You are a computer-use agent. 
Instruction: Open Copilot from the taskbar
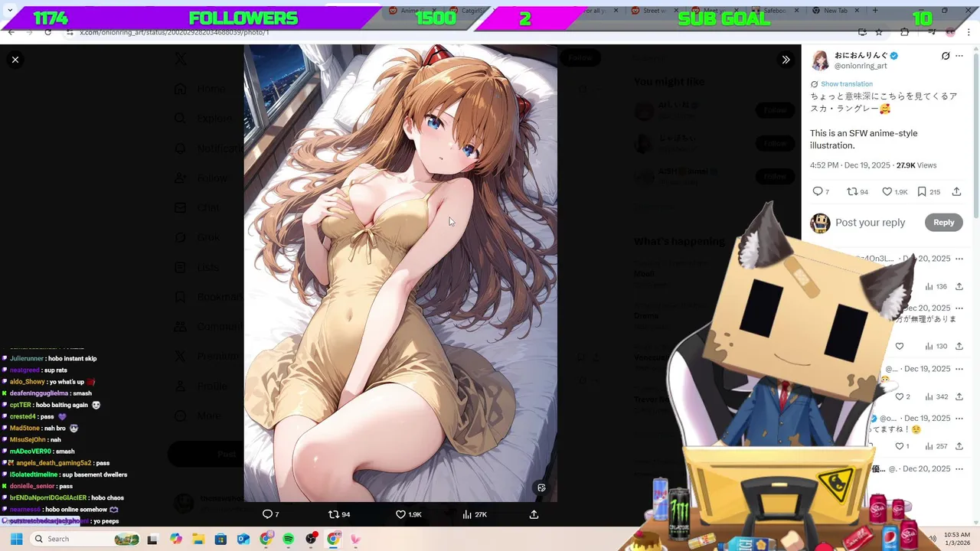point(176,539)
